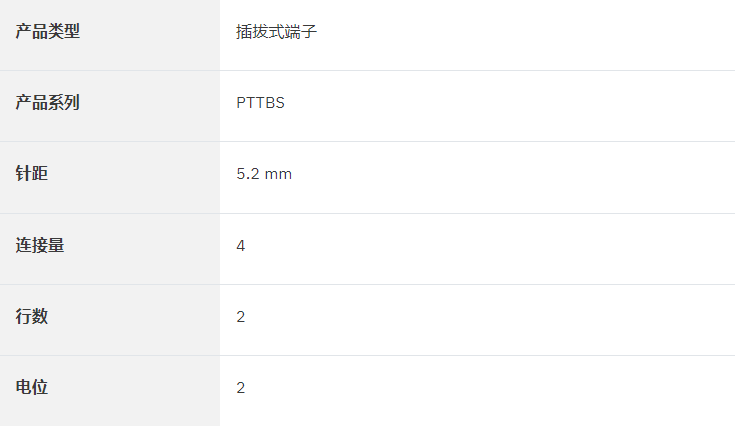Click the 行数 label cell
Screen dimensions: 735x426
pyautogui.click(x=110, y=320)
